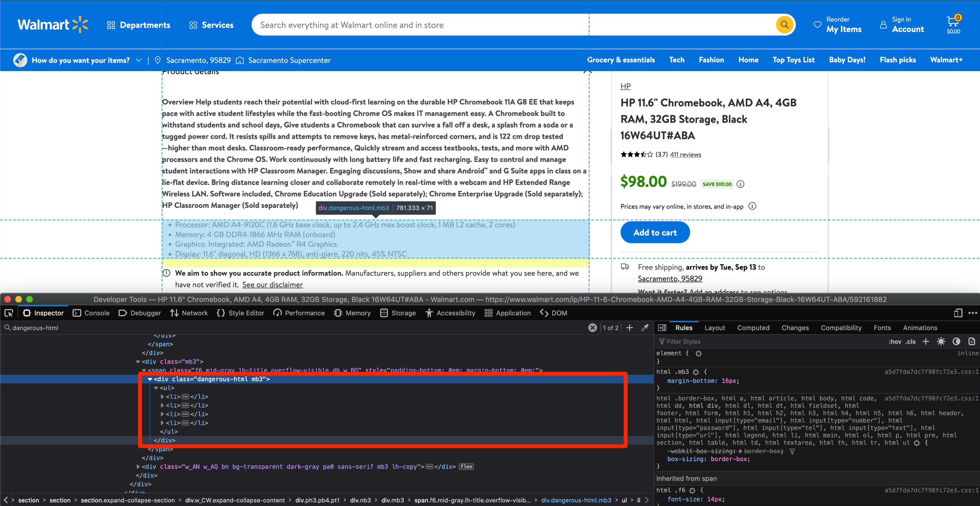Expand the third li element
Viewport: 980px width, 506px height.
[x=162, y=414]
